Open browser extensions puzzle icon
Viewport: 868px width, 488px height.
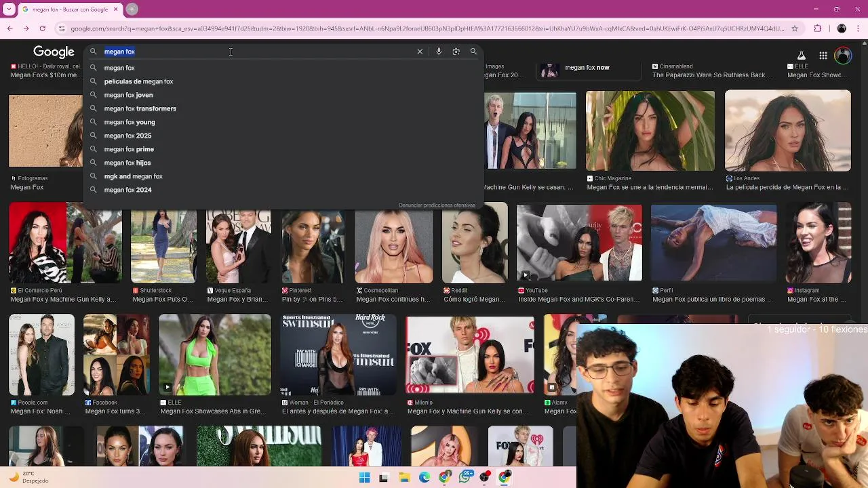[818, 28]
